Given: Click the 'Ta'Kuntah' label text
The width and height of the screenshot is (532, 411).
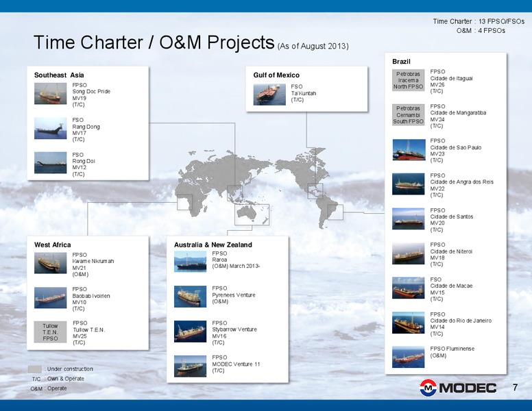Looking at the screenshot, I should [x=303, y=93].
